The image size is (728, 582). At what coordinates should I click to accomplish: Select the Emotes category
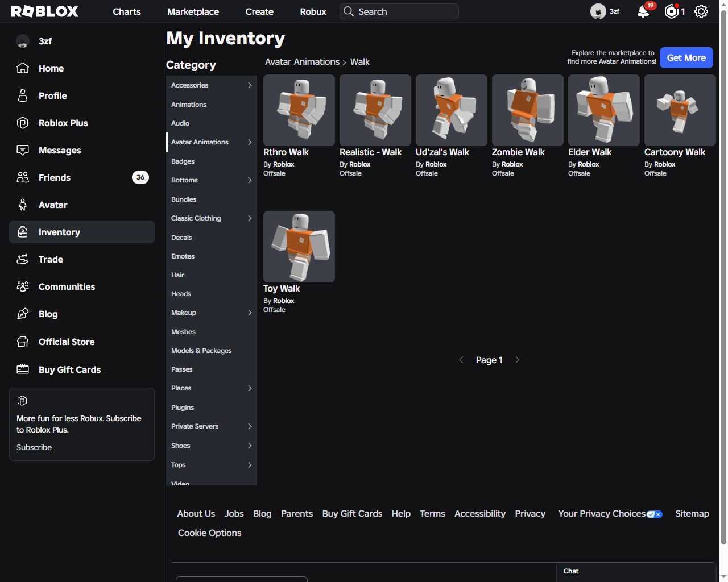[212, 256]
